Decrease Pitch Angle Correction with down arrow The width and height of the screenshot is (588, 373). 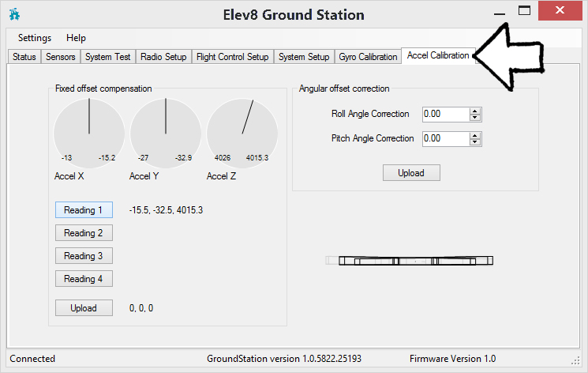tap(475, 142)
